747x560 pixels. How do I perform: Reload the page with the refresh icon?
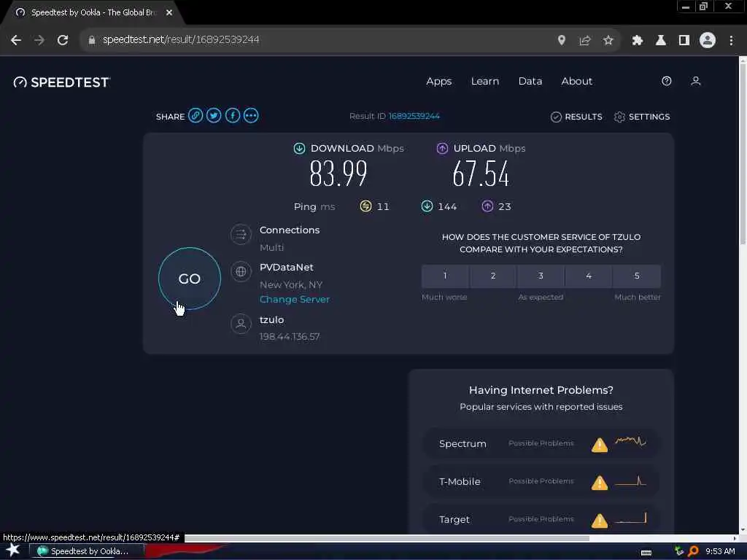(x=63, y=40)
